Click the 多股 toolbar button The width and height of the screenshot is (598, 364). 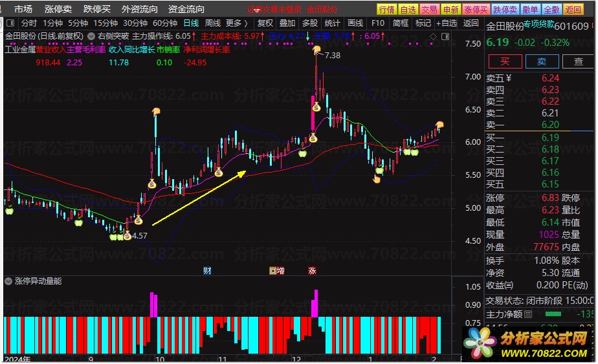(x=310, y=23)
